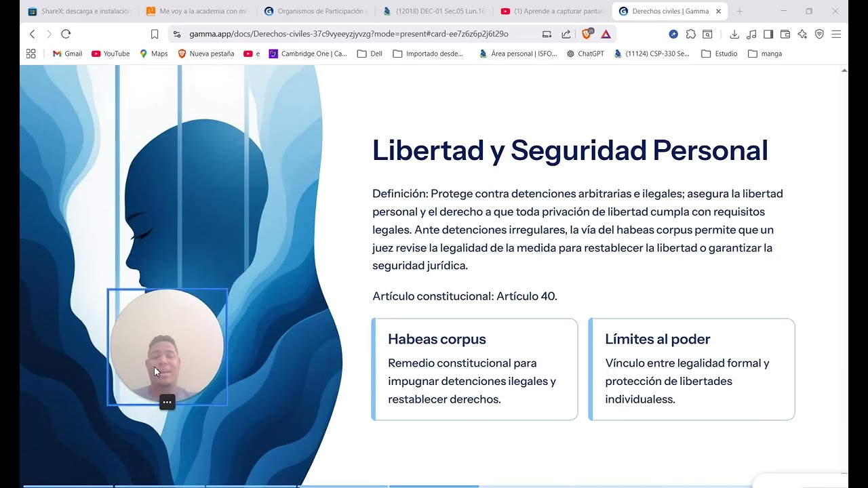Open the Brave Wallet icon

coord(785,34)
